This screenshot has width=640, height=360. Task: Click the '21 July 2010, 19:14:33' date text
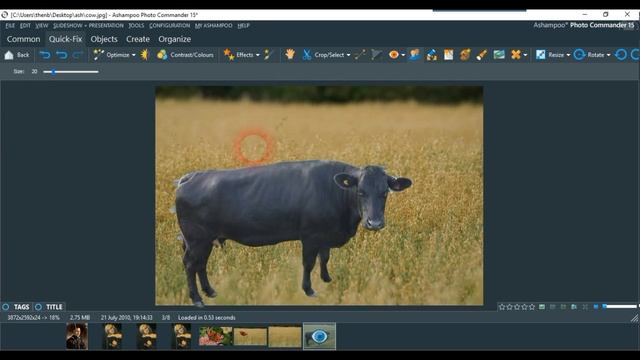pos(127,318)
